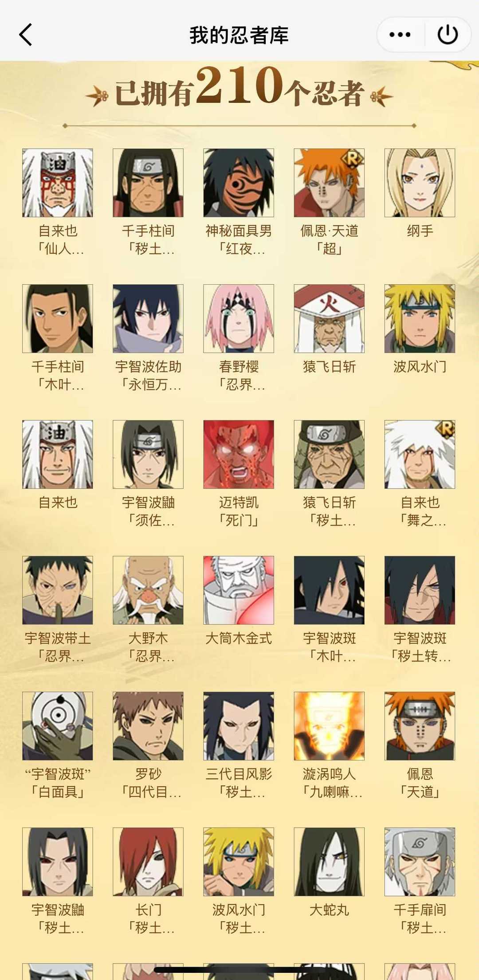Open the 大蛇丸 ninja portrait

[329, 861]
